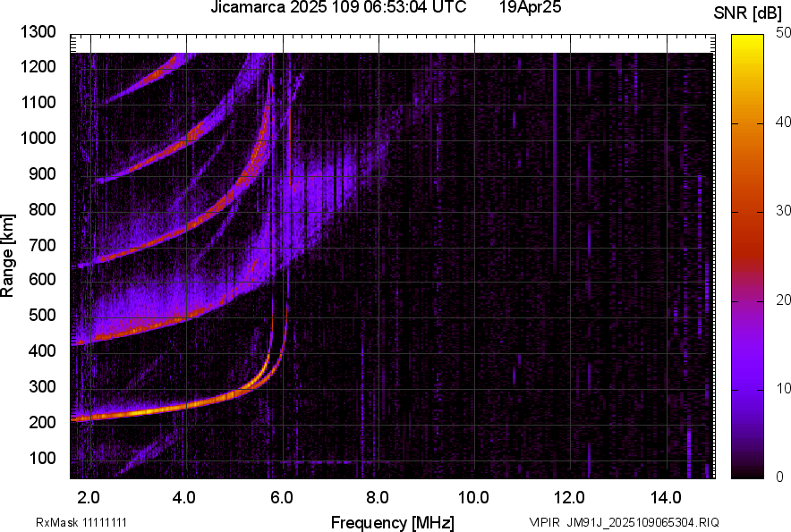The width and height of the screenshot is (791, 532).
Task: Click the 400 km range tick label
Action: (44, 351)
